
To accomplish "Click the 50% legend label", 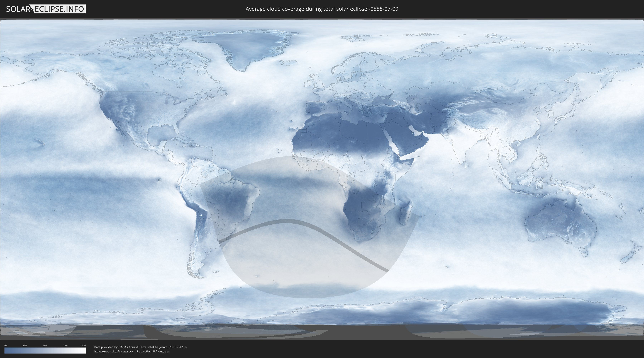I will (45, 345).
